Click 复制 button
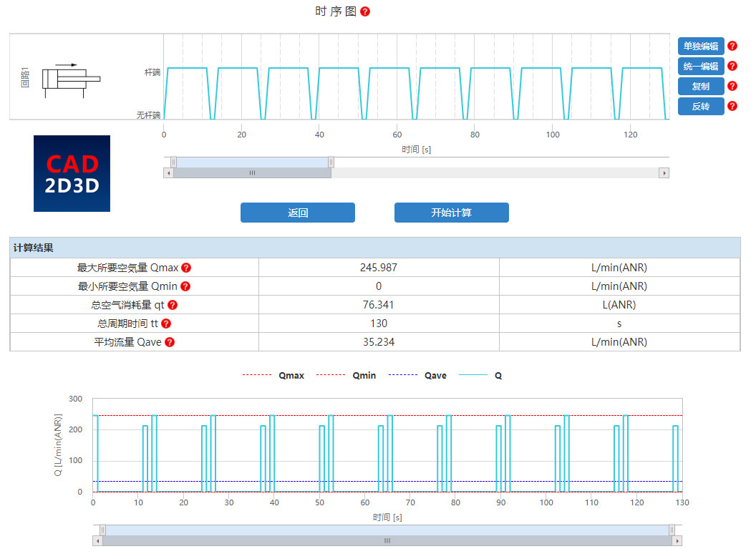The width and height of the screenshot is (756, 559). click(701, 87)
